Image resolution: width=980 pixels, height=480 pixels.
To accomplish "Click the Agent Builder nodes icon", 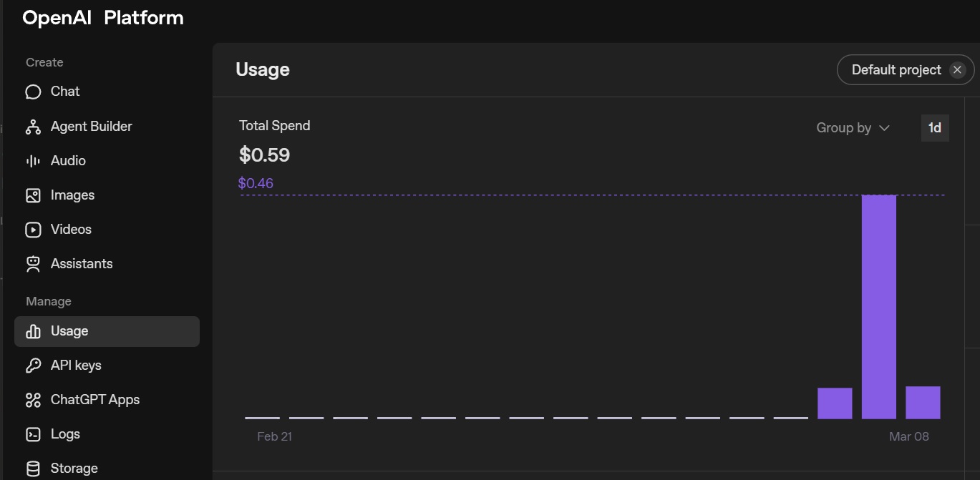I will point(33,127).
